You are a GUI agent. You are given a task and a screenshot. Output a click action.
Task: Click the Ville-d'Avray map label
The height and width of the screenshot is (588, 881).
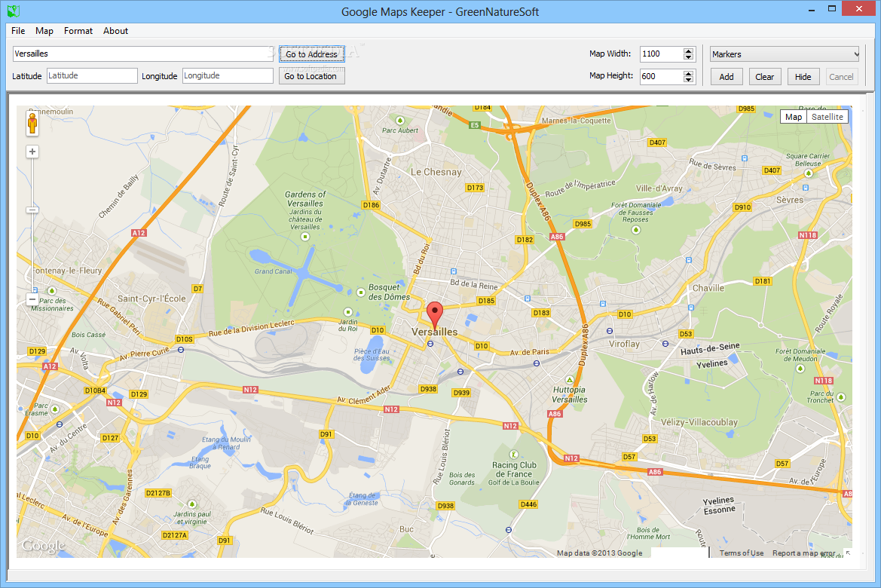659,188
